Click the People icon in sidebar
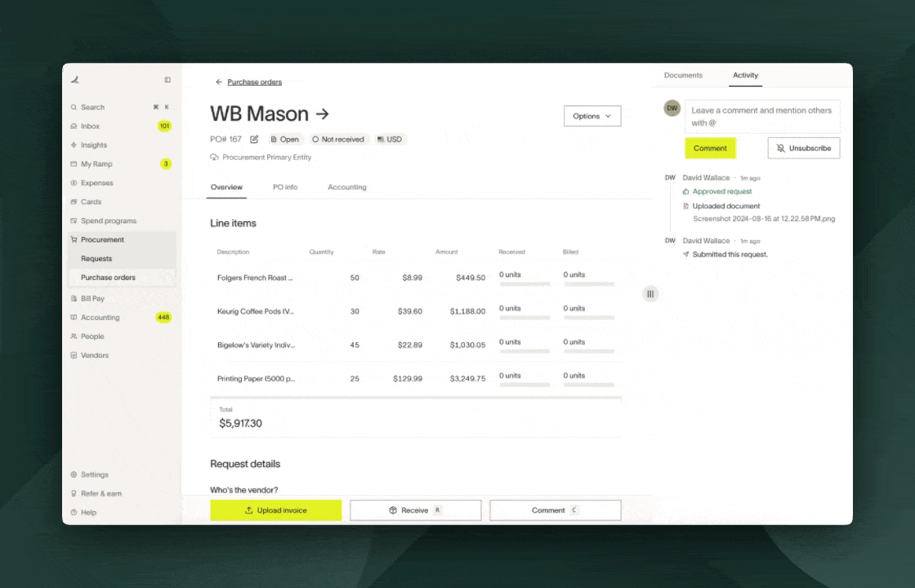 point(74,336)
